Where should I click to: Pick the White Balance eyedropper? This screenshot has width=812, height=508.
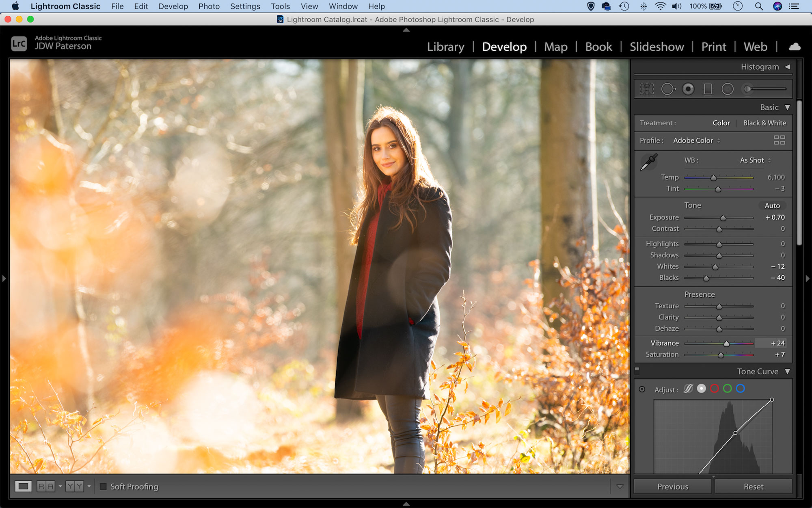click(649, 161)
